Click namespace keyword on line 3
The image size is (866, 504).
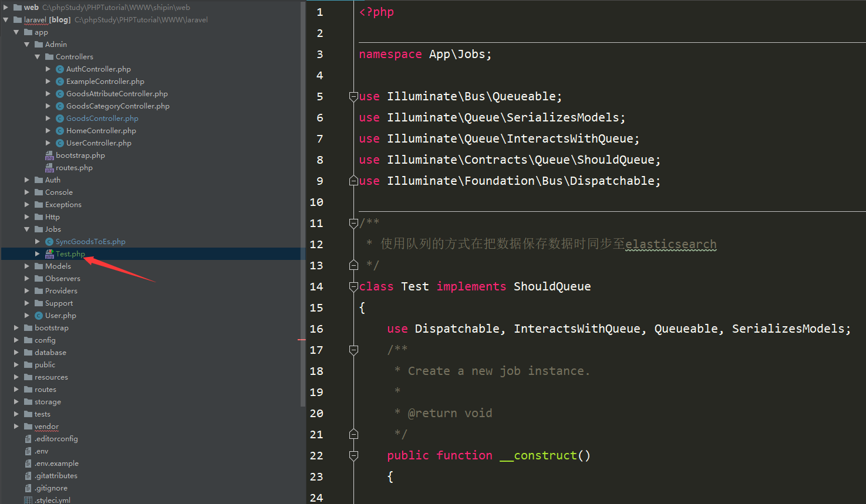tap(390, 55)
